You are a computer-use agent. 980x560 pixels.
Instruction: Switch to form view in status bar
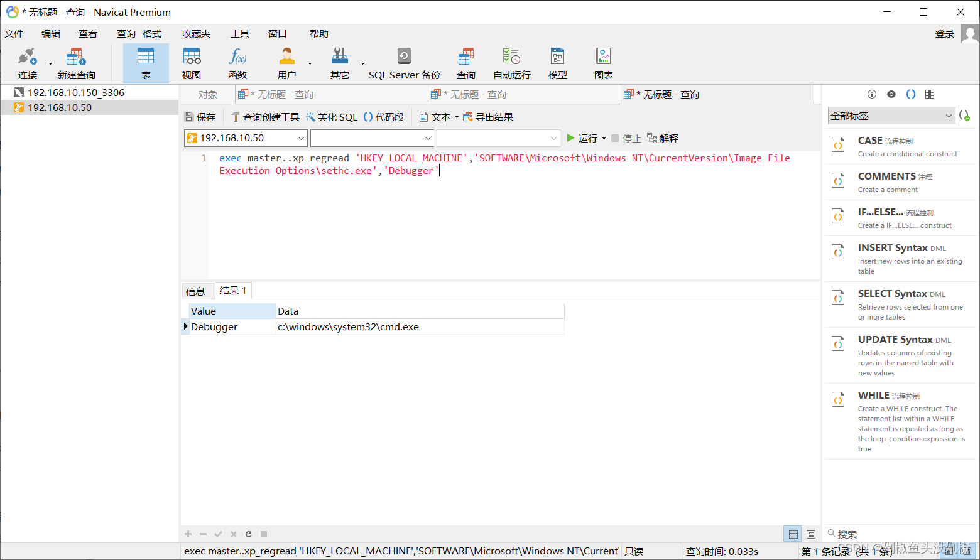(x=811, y=534)
